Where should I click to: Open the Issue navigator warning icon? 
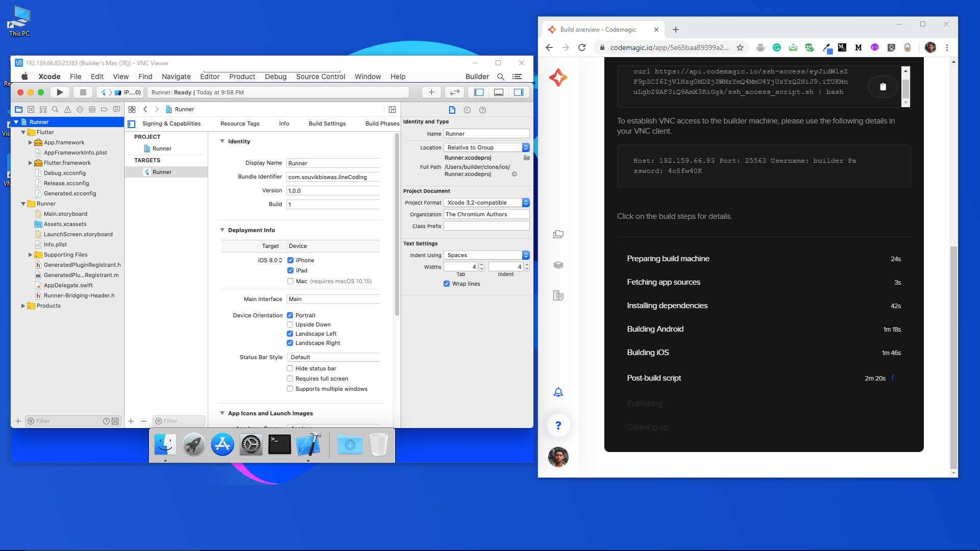[67, 109]
